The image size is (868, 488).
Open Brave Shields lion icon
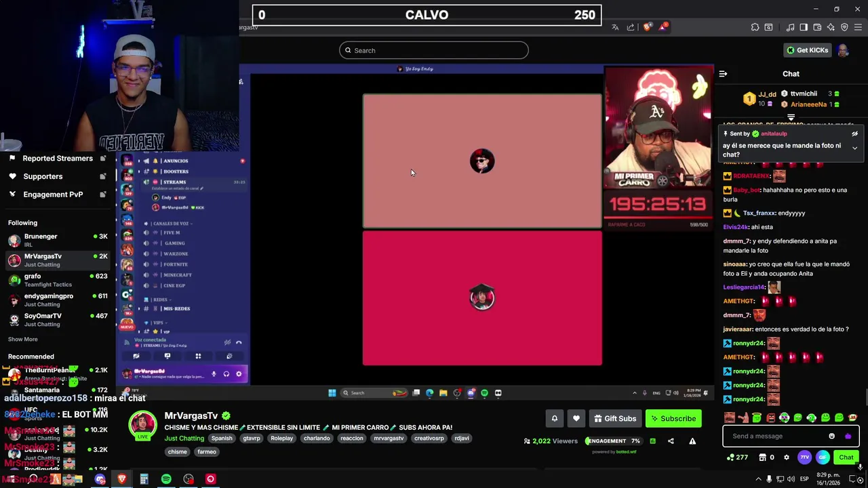click(648, 27)
